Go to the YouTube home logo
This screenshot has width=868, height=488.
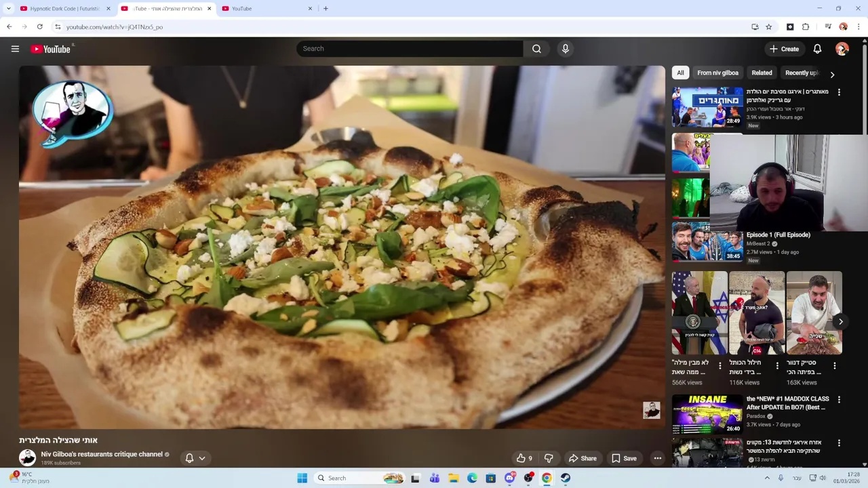(51, 49)
